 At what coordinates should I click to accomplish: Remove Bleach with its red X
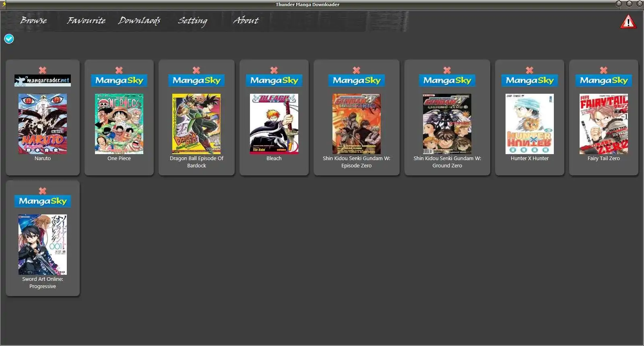pyautogui.click(x=274, y=70)
